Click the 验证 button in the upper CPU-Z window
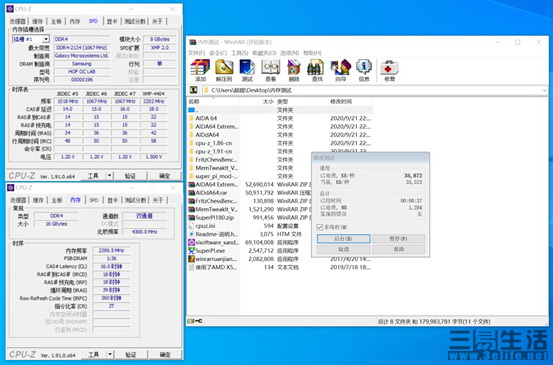The width and height of the screenshot is (553, 365). [130, 176]
